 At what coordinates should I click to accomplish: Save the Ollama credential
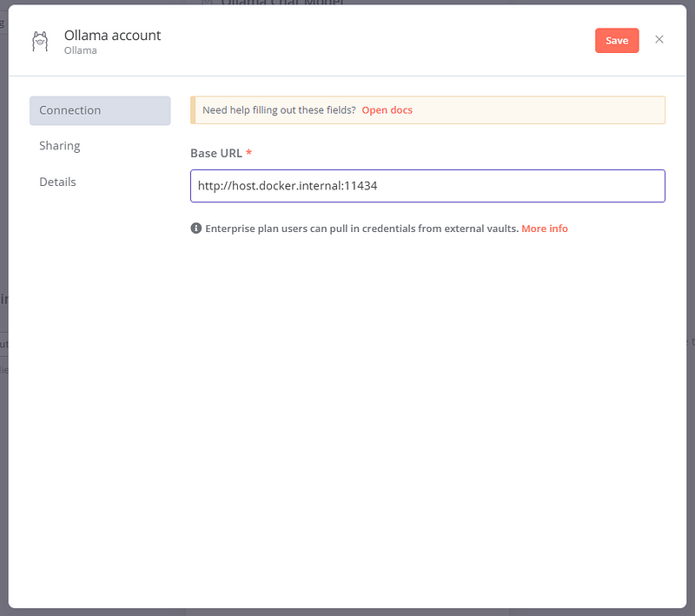[617, 40]
